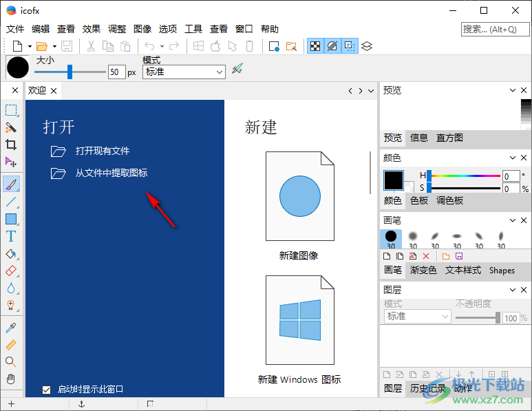Image resolution: width=532 pixels, height=411 pixels.
Task: Open the 图层 panel options chevron
Action: 513,290
